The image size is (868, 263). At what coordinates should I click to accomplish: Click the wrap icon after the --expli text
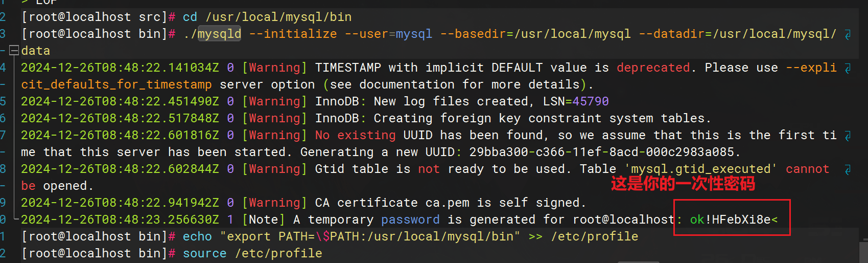point(848,68)
